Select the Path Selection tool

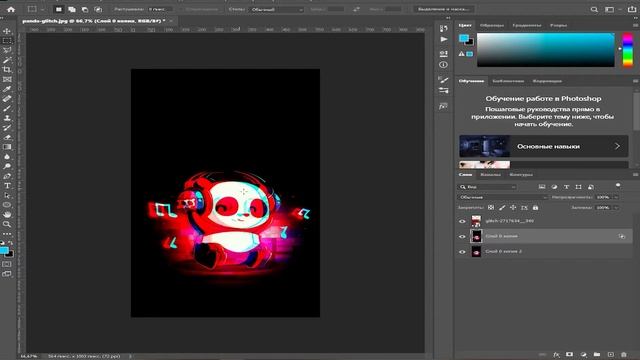click(7, 195)
